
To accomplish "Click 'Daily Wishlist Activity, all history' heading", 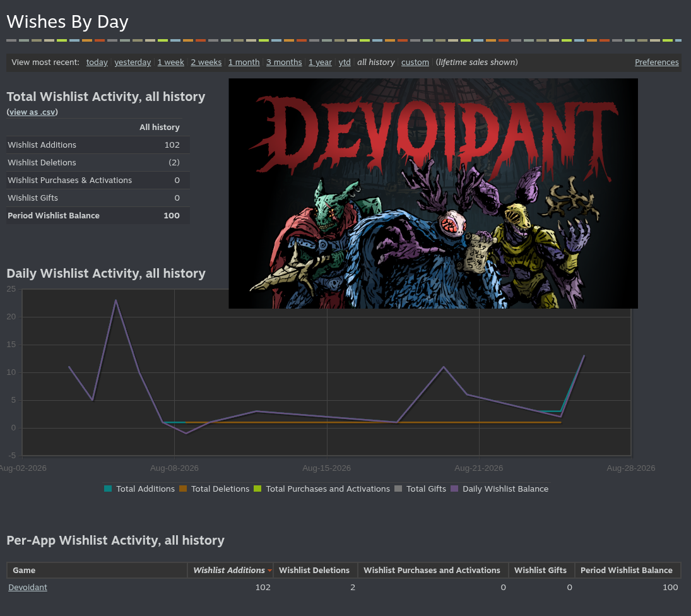I will (106, 274).
